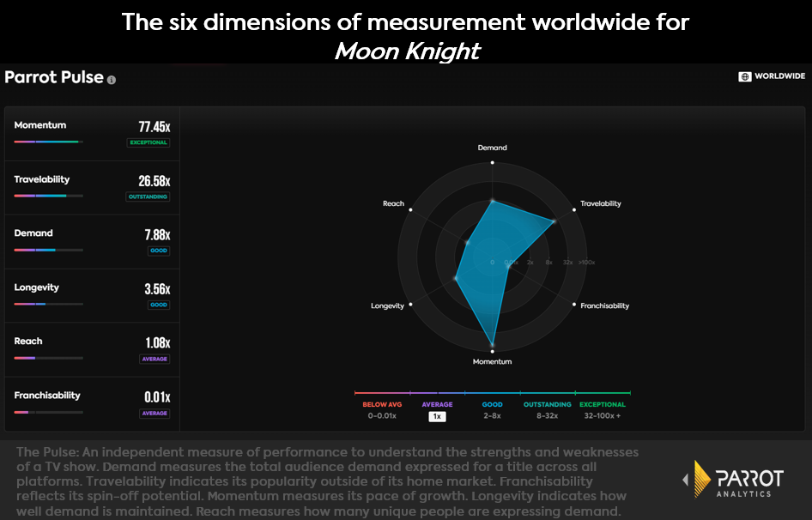Image resolution: width=812 pixels, height=520 pixels.
Task: Click the globe icon next to WORLDWIDE
Action: click(745, 76)
